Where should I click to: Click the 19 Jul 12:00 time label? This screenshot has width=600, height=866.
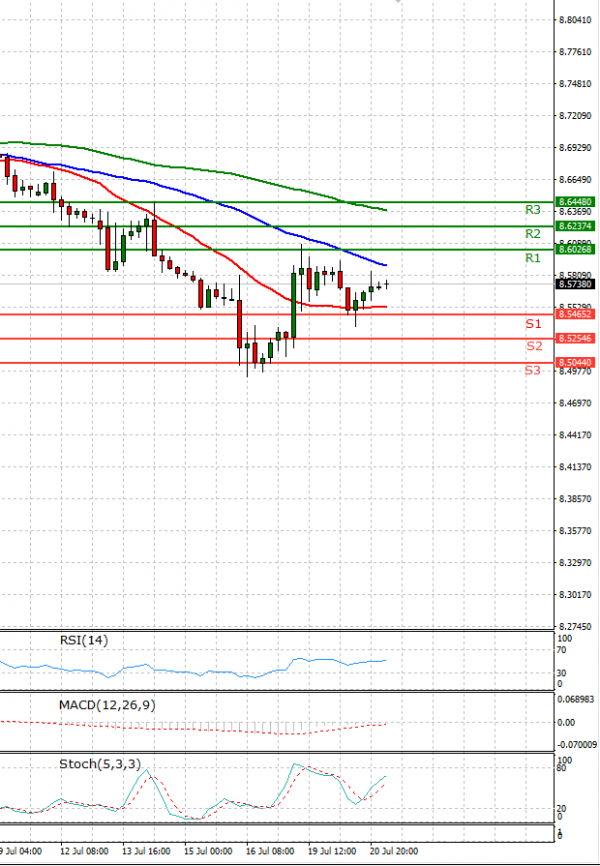(x=331, y=851)
